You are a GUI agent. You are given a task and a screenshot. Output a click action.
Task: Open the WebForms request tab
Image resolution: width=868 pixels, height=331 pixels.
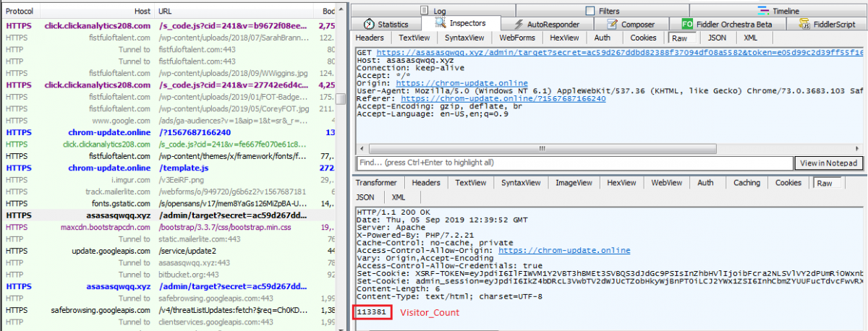516,38
